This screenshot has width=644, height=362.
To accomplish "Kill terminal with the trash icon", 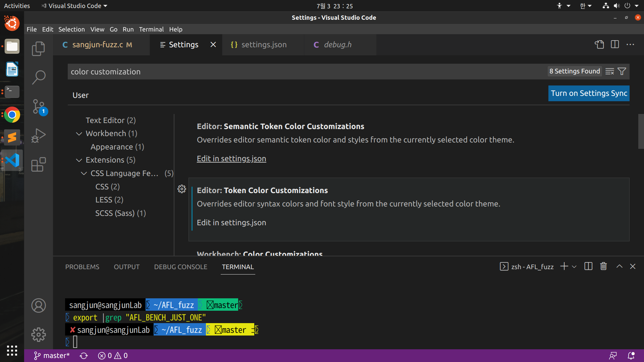I will tap(603, 266).
